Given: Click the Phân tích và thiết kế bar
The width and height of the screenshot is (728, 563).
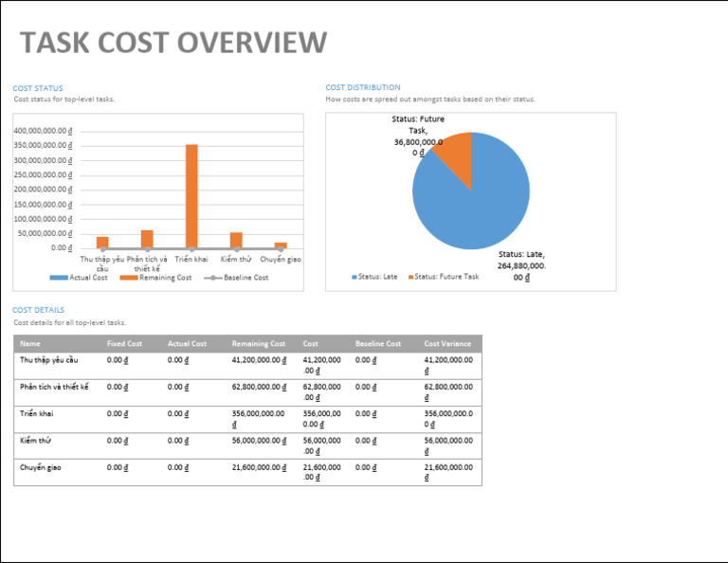Looking at the screenshot, I should click(147, 239).
